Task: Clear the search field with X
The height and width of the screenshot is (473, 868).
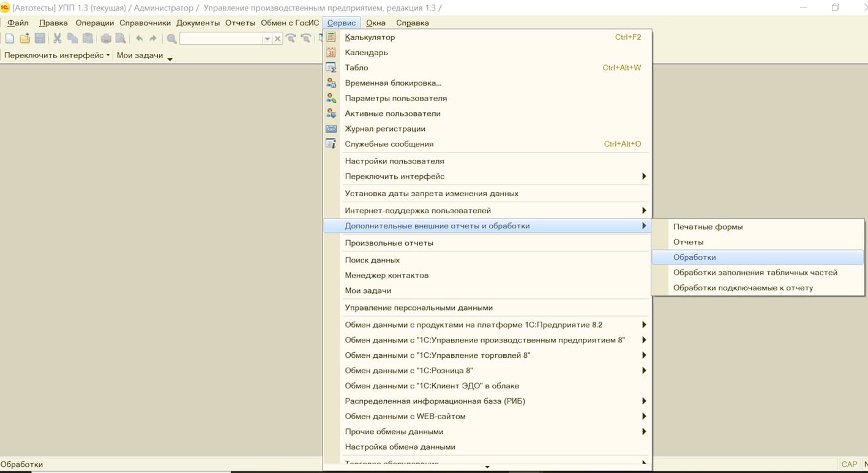Action: pyautogui.click(x=277, y=39)
